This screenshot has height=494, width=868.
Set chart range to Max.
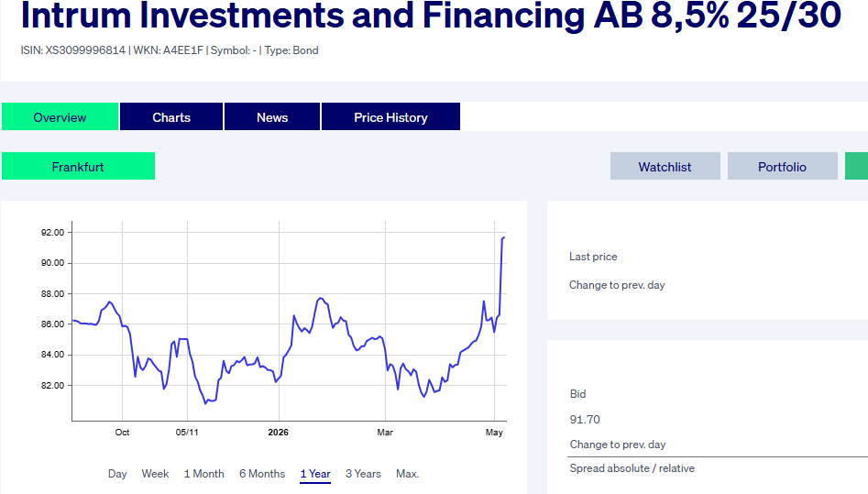408,474
